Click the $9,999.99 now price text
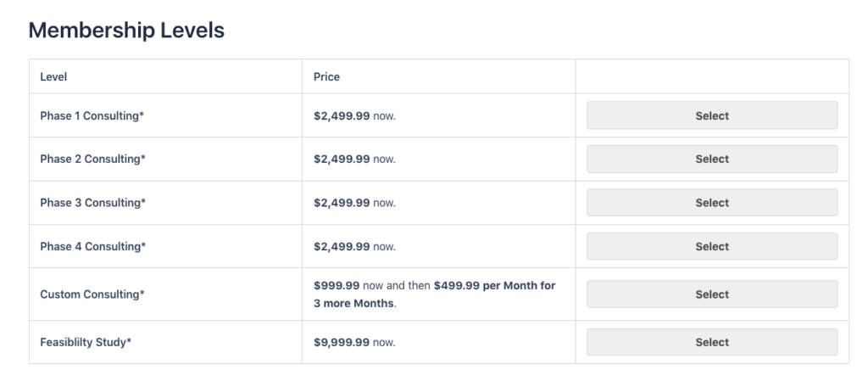 [x=354, y=342]
